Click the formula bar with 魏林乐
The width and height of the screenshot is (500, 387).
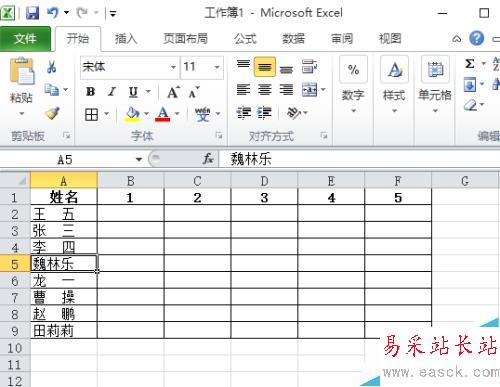point(360,159)
